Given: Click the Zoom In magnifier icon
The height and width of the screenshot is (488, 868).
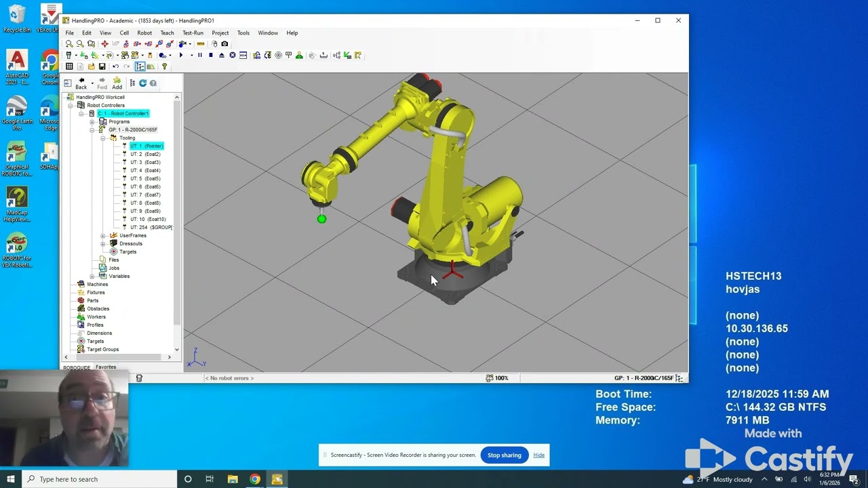Looking at the screenshot, I should click(69, 43).
